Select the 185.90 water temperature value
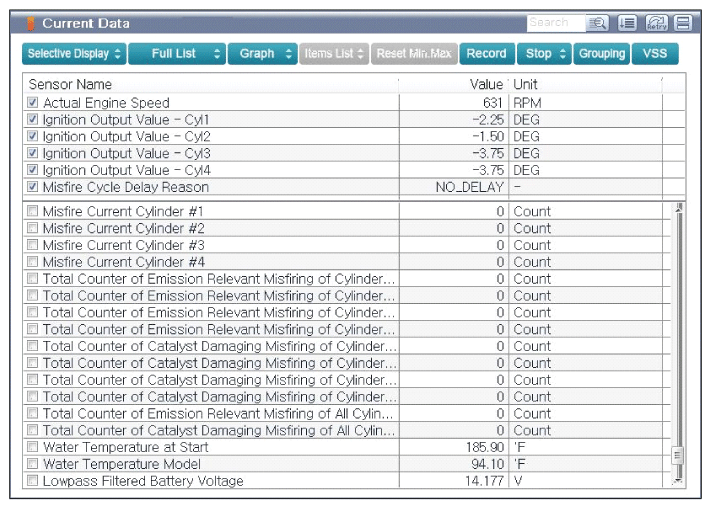This screenshot has width=711, height=509. point(485,447)
